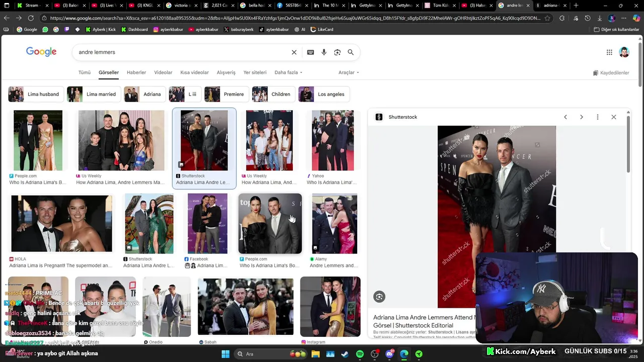This screenshot has height=362, width=644.
Task: Clear the search box with the X icon
Action: pos(294,52)
